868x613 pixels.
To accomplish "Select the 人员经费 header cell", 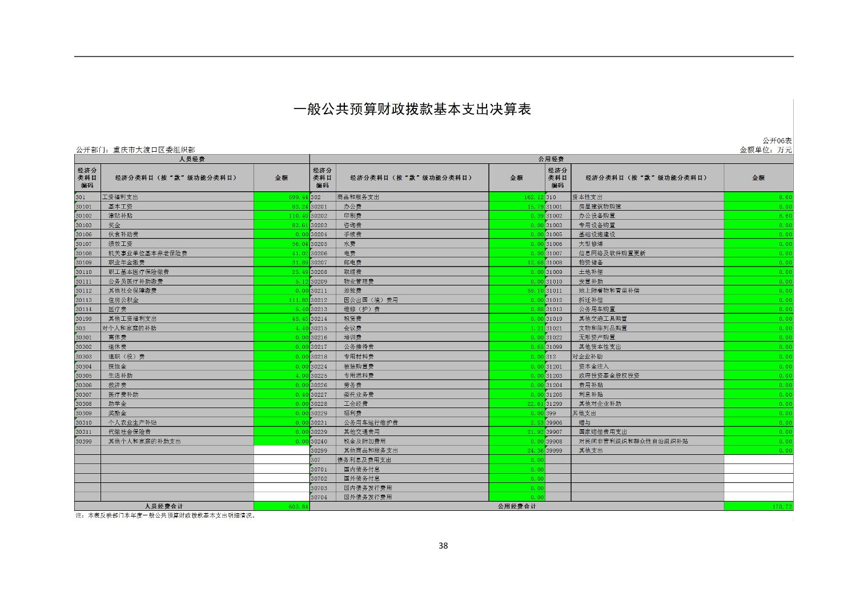I will pyautogui.click(x=192, y=159).
